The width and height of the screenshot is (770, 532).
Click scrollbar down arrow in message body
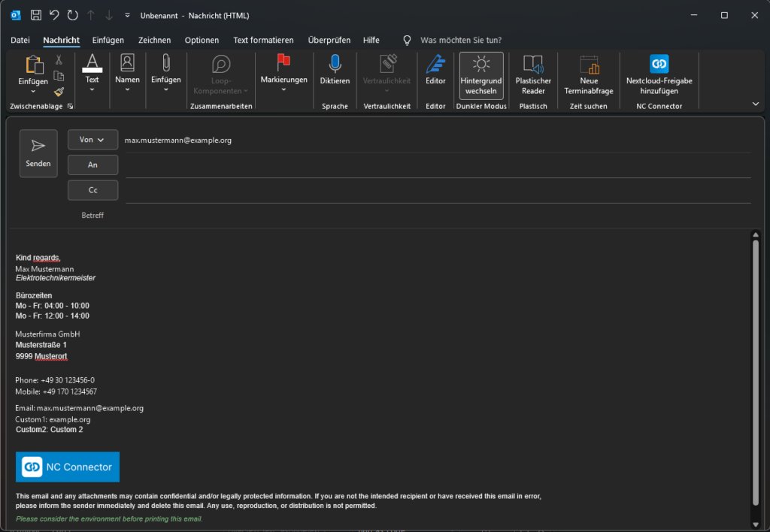(x=756, y=525)
